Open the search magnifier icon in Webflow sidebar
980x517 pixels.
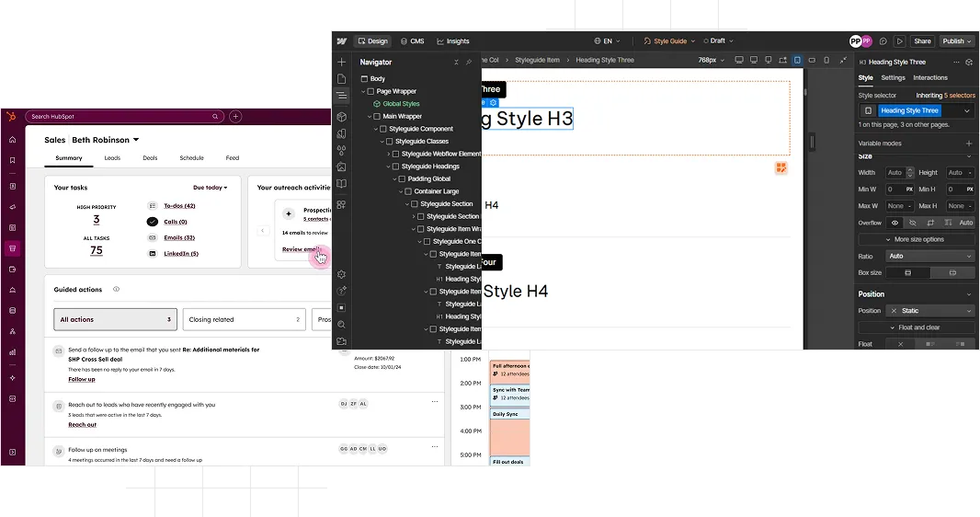tap(341, 325)
